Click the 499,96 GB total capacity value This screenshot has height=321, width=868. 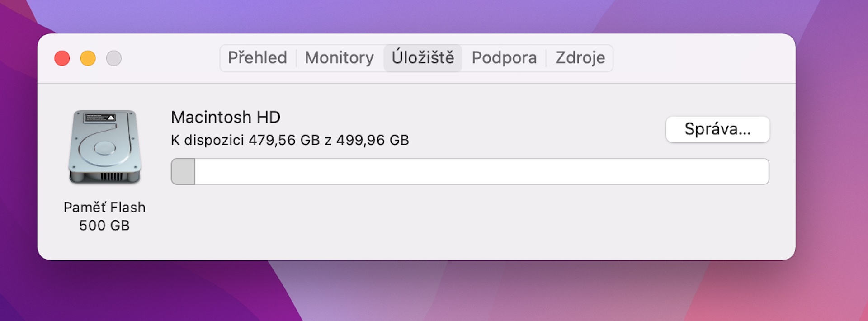point(373,140)
